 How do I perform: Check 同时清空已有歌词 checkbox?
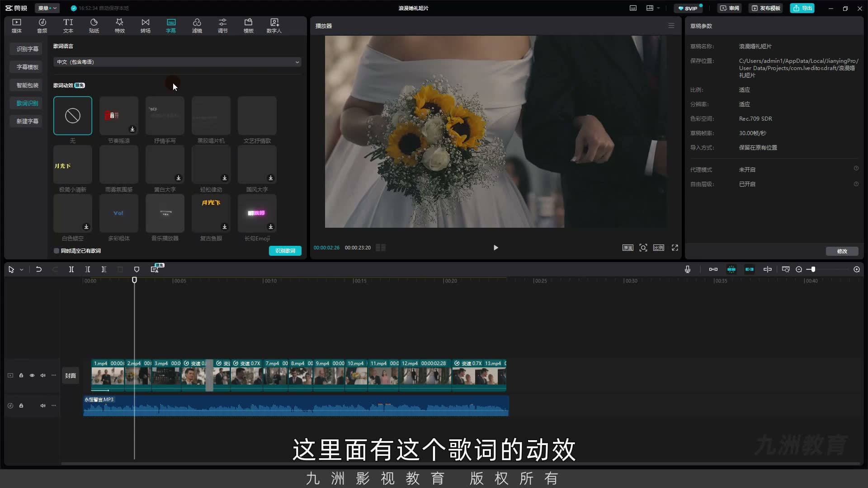[57, 251]
